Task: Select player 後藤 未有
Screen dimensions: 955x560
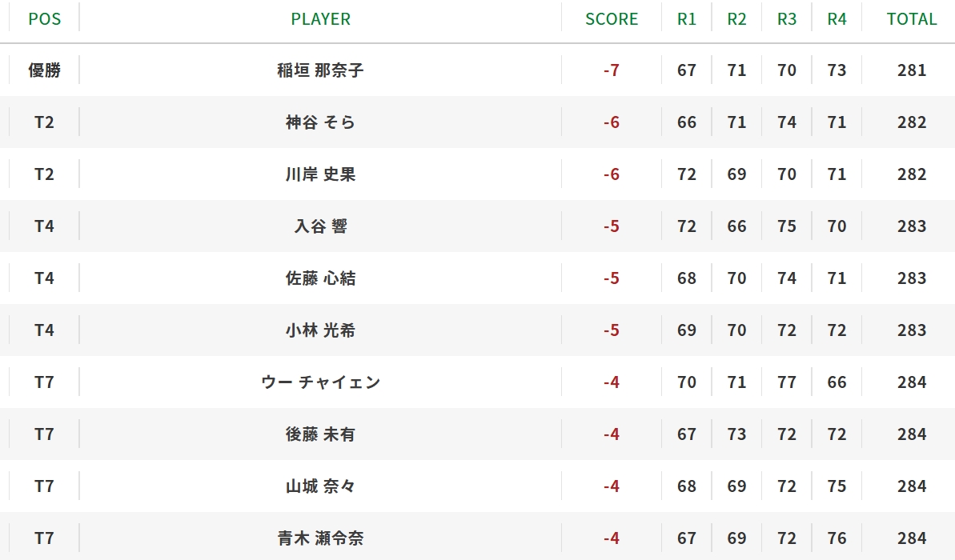Action: (x=320, y=434)
